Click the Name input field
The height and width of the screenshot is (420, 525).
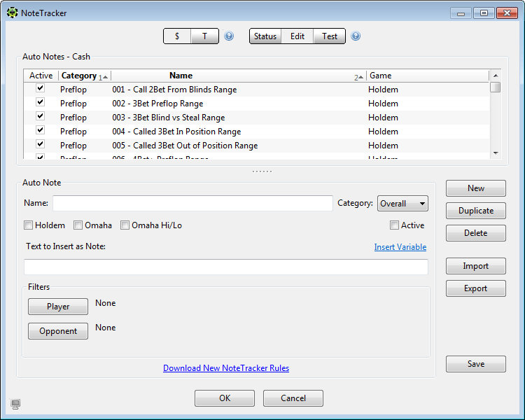pos(193,203)
